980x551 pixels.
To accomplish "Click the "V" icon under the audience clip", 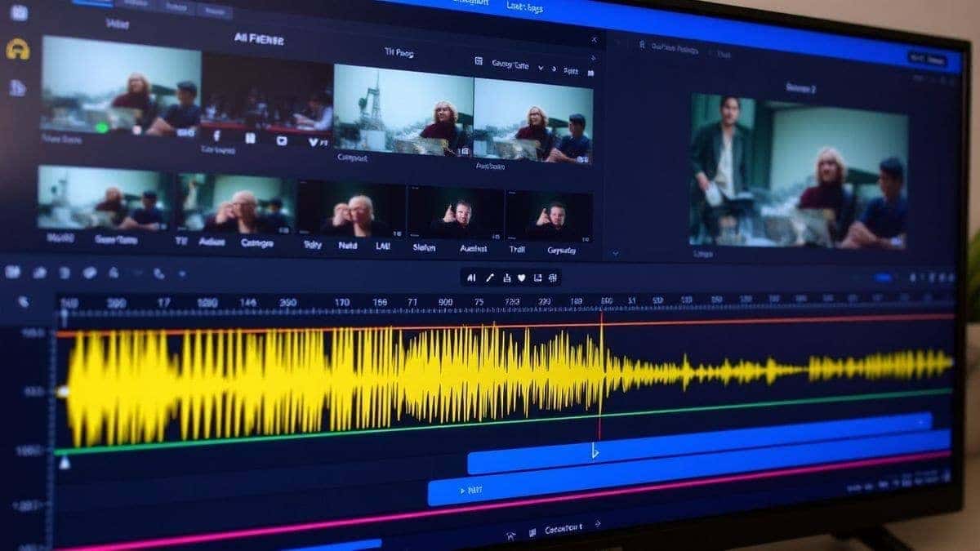I will pos(312,141).
